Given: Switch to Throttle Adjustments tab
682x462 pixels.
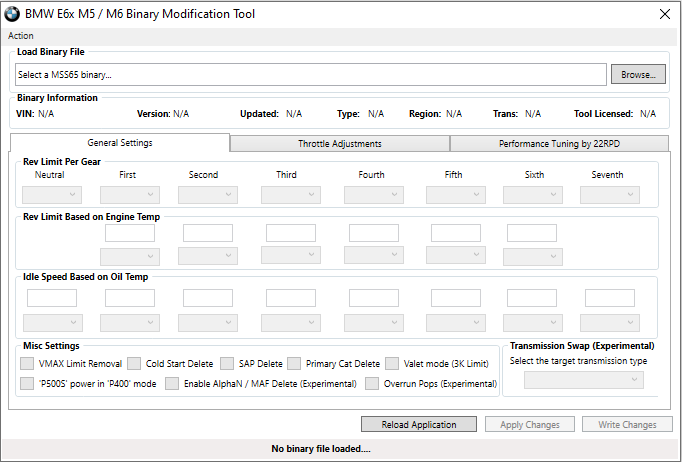Looking at the screenshot, I should [340, 144].
